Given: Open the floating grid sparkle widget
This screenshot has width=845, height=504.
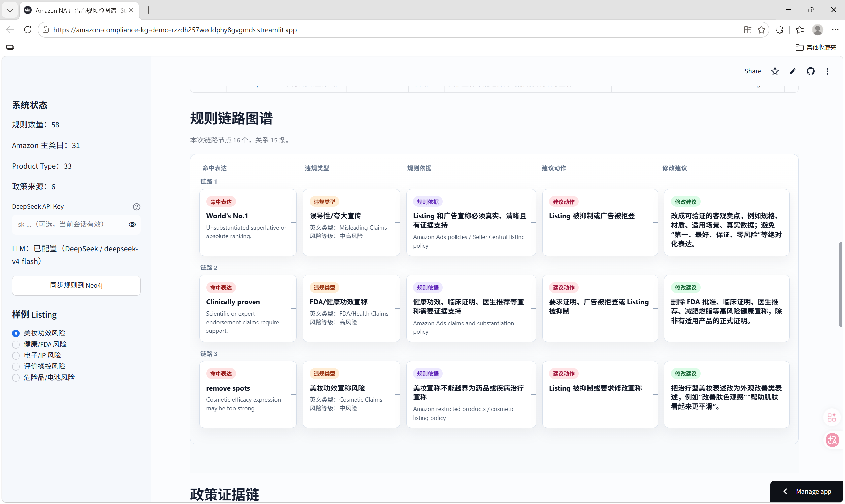Looking at the screenshot, I should [832, 417].
